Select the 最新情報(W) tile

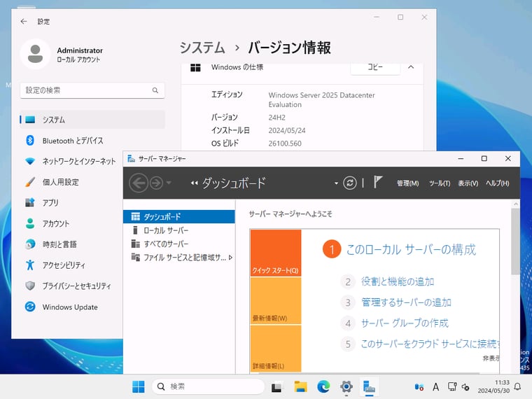tap(276, 300)
